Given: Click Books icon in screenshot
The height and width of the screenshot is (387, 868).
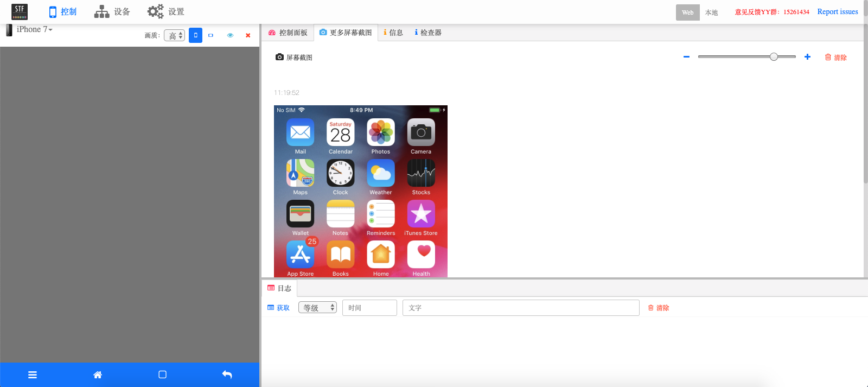Looking at the screenshot, I should tap(341, 255).
